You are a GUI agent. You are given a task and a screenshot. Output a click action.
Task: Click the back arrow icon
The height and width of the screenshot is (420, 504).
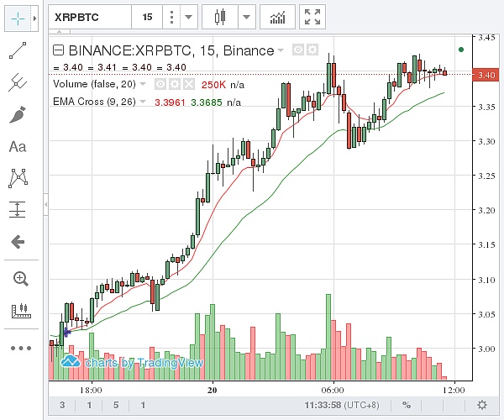coord(18,242)
